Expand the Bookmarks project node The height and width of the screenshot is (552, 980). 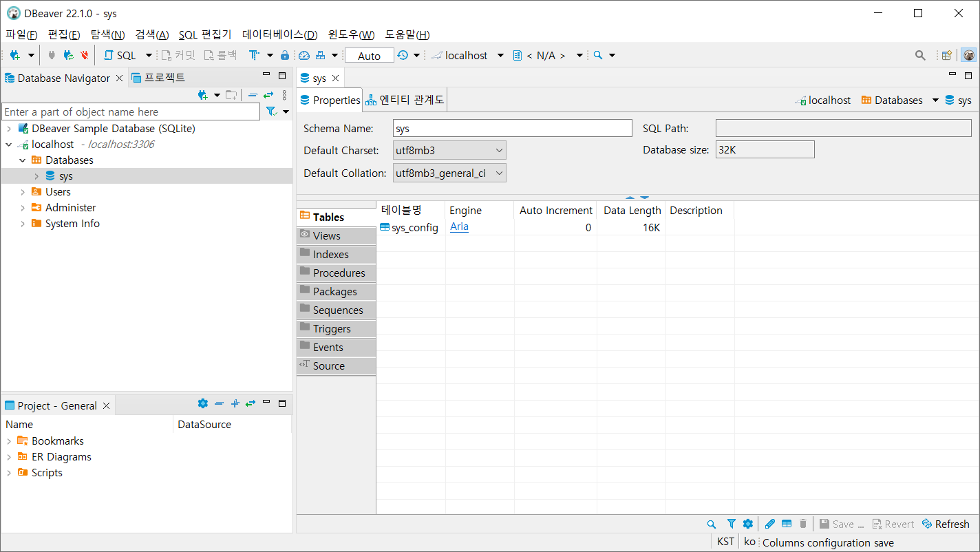click(x=9, y=441)
